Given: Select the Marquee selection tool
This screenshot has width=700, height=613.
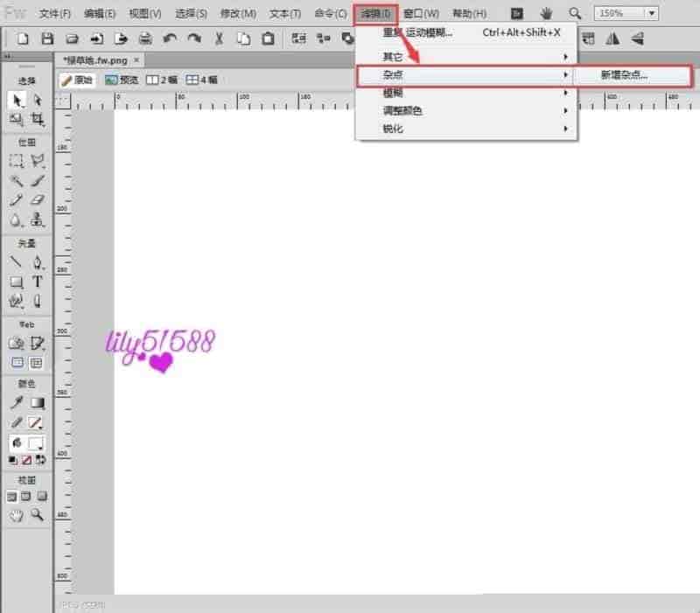Looking at the screenshot, I should click(x=17, y=160).
